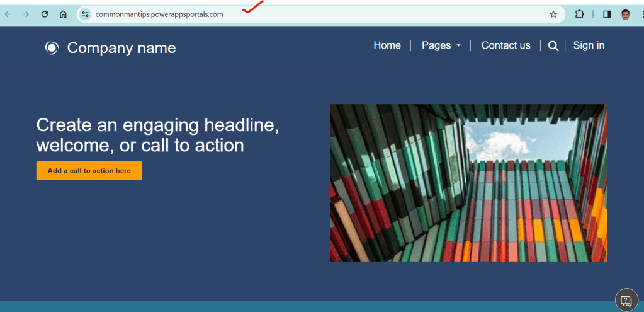Open the browser home page icon
This screenshot has height=312, width=644.
(x=63, y=14)
